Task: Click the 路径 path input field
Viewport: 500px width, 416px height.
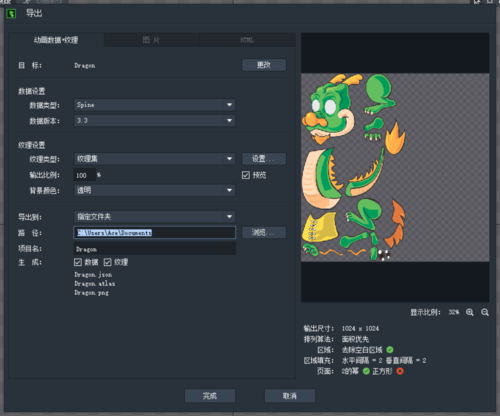Action: pyautogui.click(x=154, y=232)
